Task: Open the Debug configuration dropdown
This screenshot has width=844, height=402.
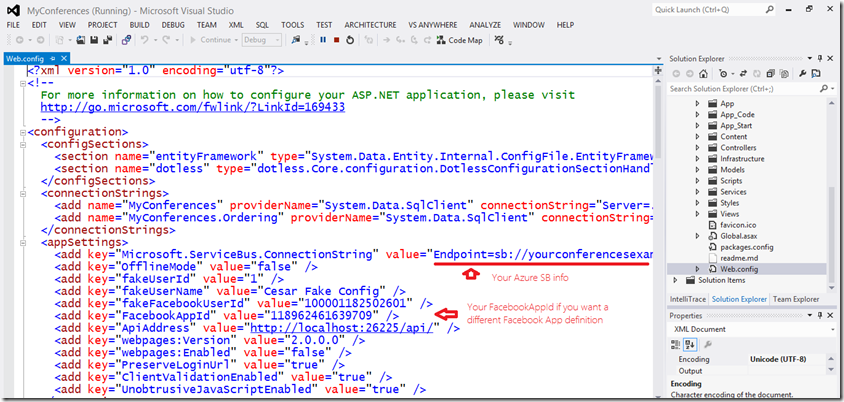Action: point(263,40)
